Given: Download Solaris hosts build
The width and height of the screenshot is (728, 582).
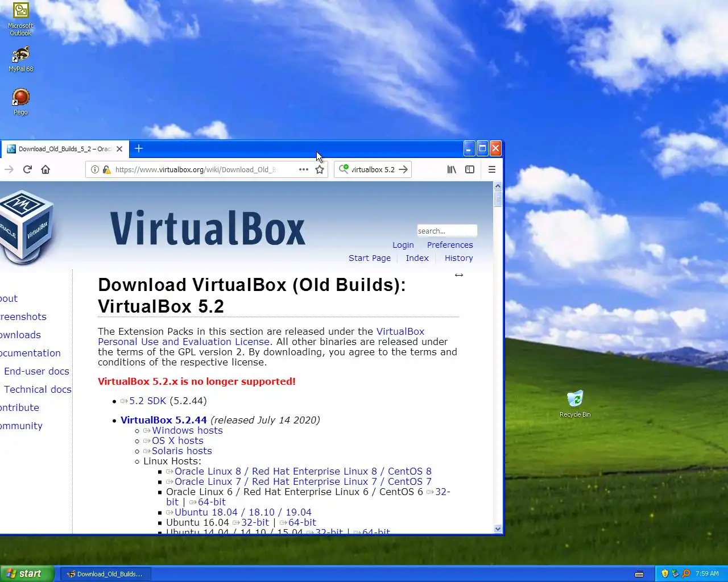Looking at the screenshot, I should point(181,451).
